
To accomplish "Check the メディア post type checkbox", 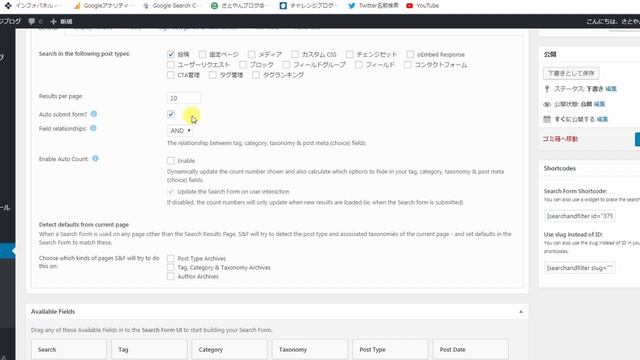I will coord(251,54).
